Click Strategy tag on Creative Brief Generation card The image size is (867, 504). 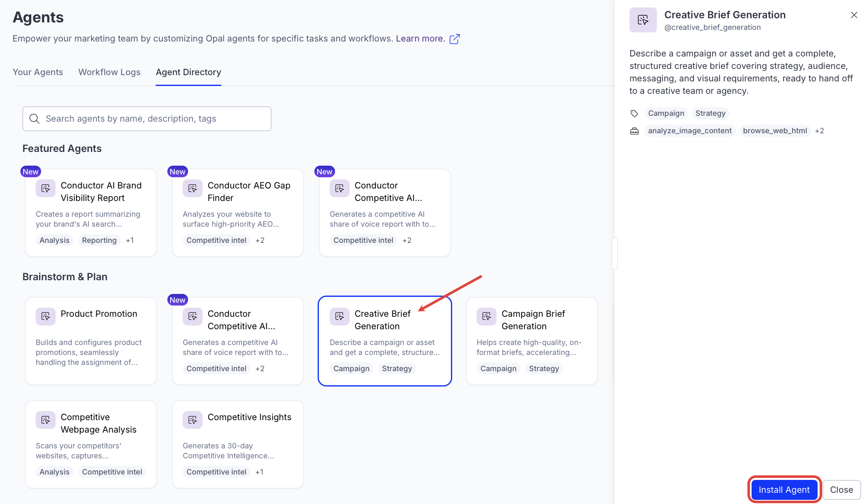[x=397, y=369]
